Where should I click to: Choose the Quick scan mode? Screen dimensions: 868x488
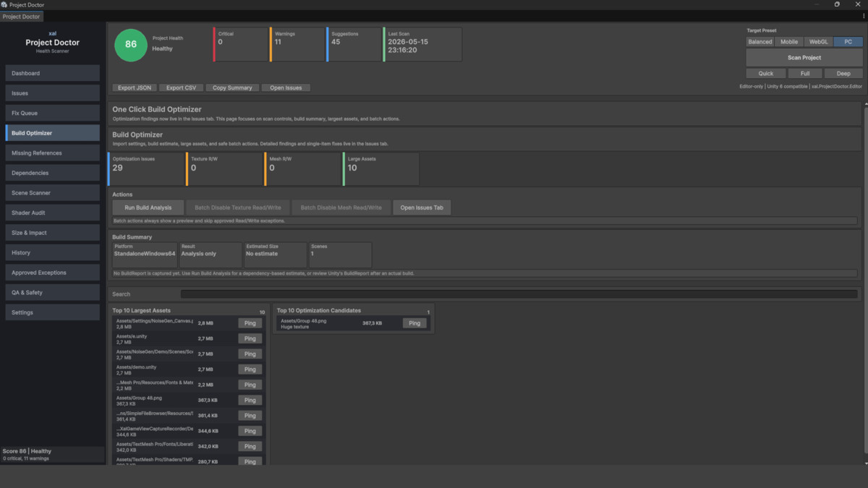tap(766, 73)
